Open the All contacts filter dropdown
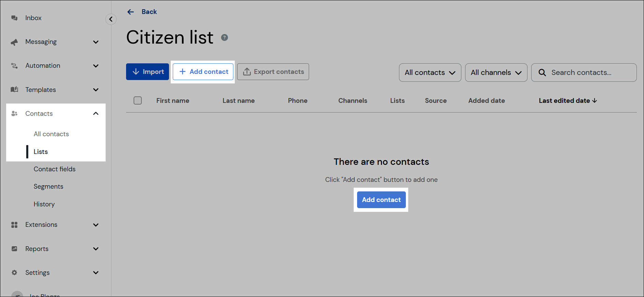This screenshot has width=644, height=297. (430, 72)
